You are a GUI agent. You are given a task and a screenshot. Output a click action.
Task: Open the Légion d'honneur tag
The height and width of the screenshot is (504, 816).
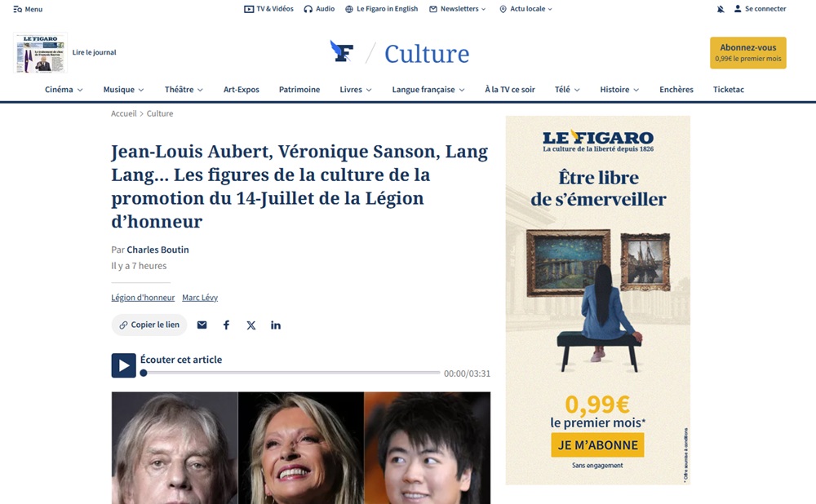pos(143,298)
